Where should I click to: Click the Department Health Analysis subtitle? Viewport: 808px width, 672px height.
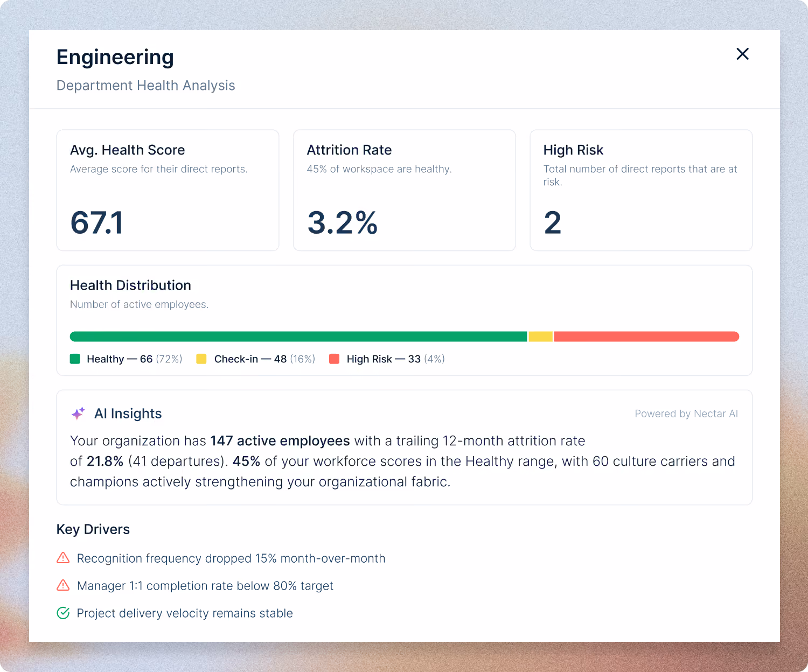click(146, 86)
